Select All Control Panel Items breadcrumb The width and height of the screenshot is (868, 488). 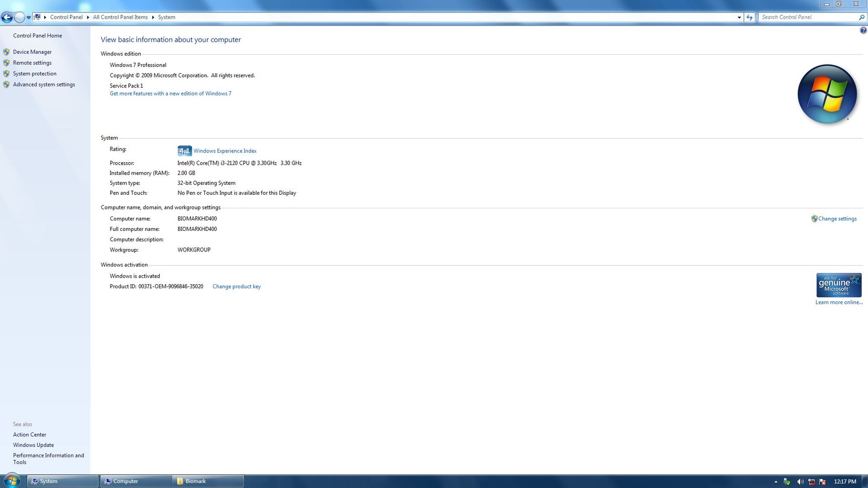tap(121, 17)
